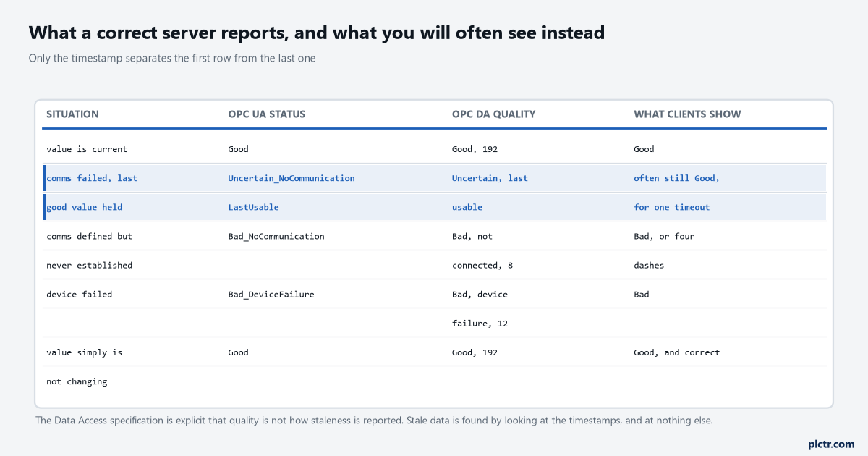Click the "Uncertain_NoCommunication" status cell
Screen dimensions: 868x456
tap(292, 178)
